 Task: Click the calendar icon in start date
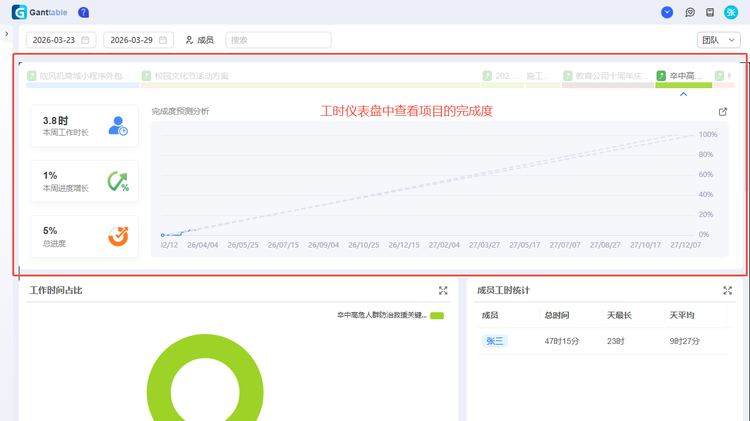pyautogui.click(x=85, y=40)
